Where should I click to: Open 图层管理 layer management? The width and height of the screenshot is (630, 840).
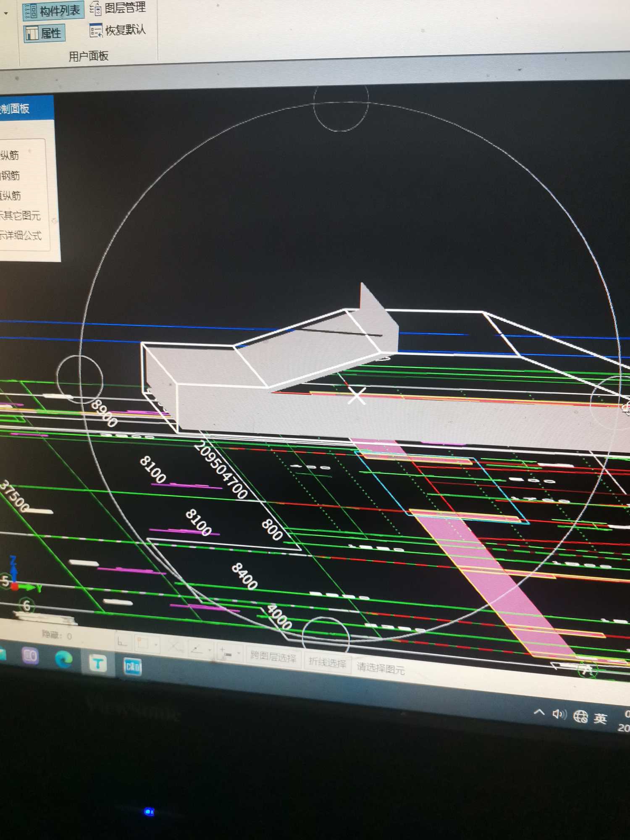pyautogui.click(x=118, y=8)
